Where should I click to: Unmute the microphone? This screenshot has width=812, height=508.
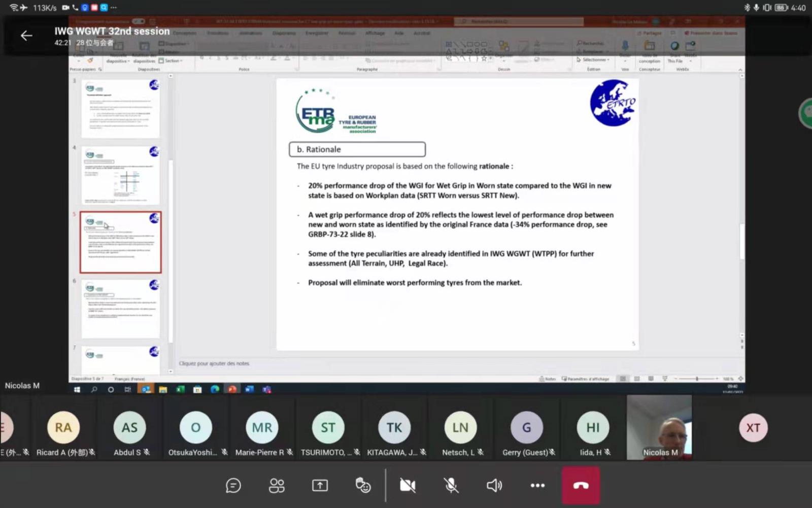coord(451,486)
